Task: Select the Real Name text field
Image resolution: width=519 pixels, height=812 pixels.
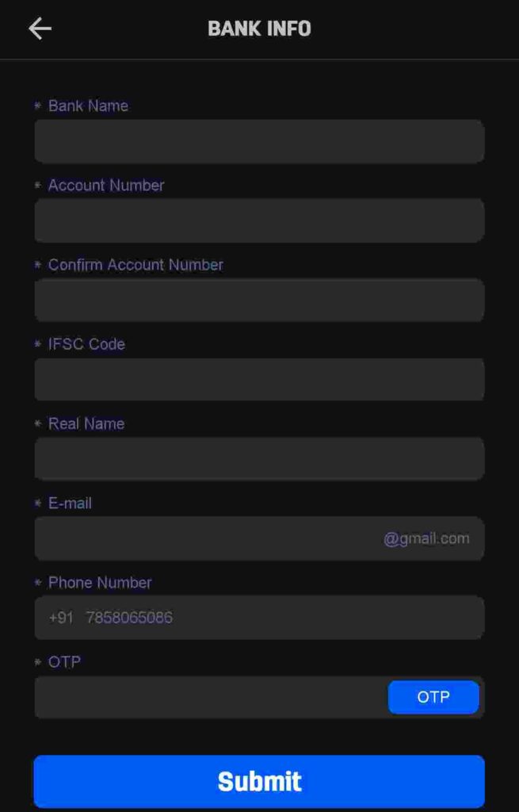Action: (x=259, y=458)
